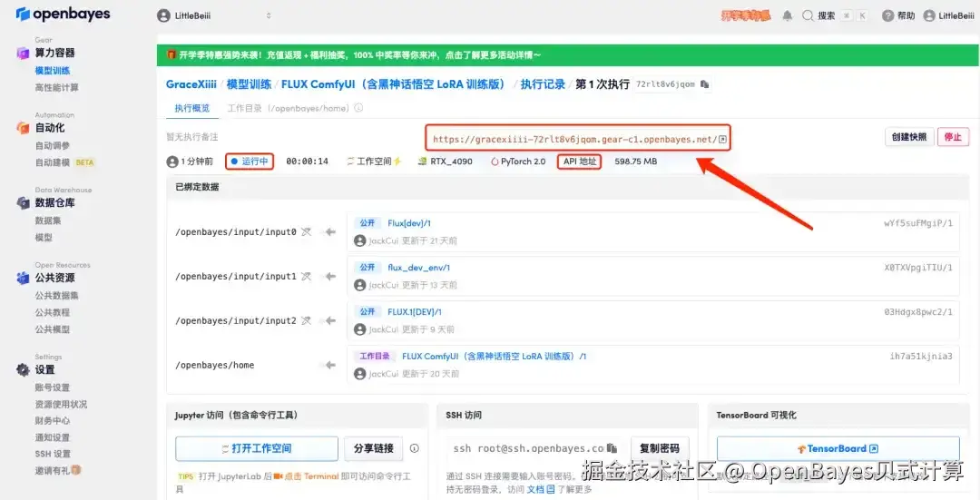Open the TensorBoard button
The width and height of the screenshot is (980, 500).
point(838,448)
